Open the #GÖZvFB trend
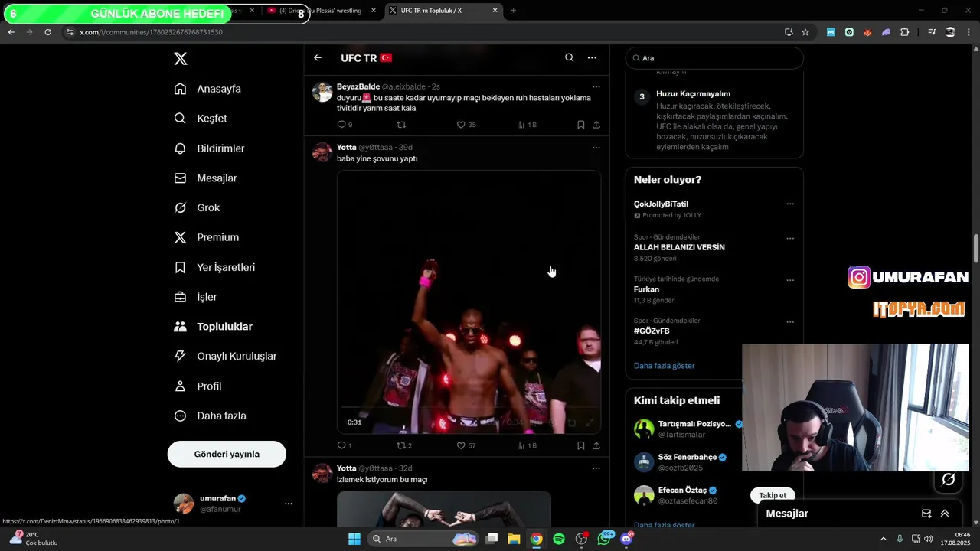The height and width of the screenshot is (551, 980). coord(652,331)
